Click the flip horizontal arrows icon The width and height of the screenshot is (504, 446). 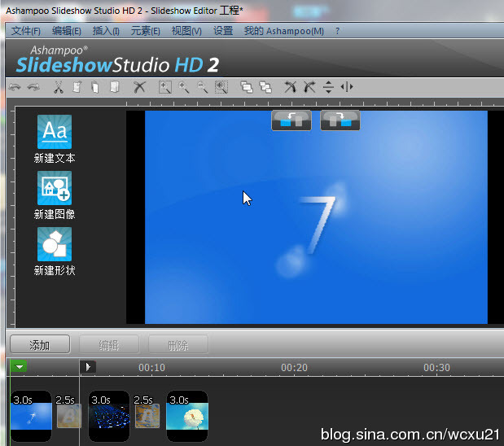coord(347,87)
